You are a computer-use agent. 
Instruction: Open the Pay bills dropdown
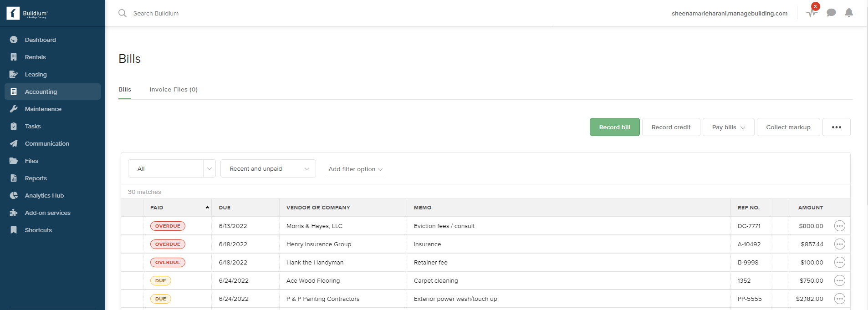(728, 127)
